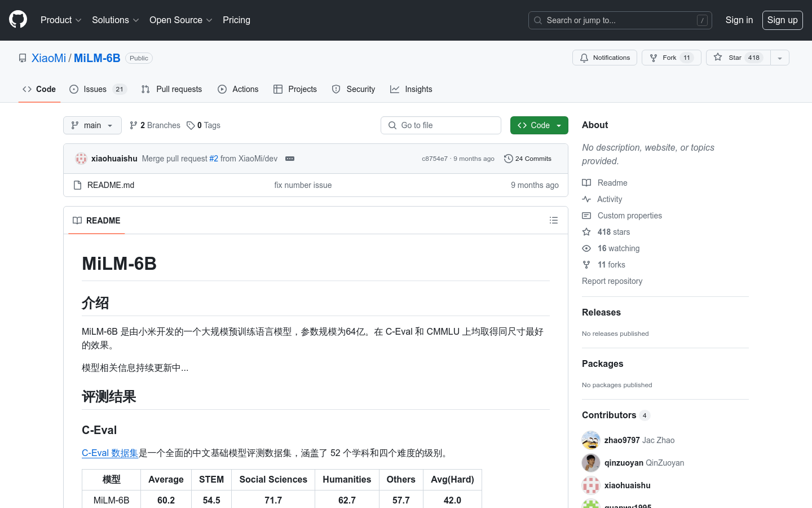Click the Sign up button
This screenshot has height=508, width=812.
[x=782, y=20]
